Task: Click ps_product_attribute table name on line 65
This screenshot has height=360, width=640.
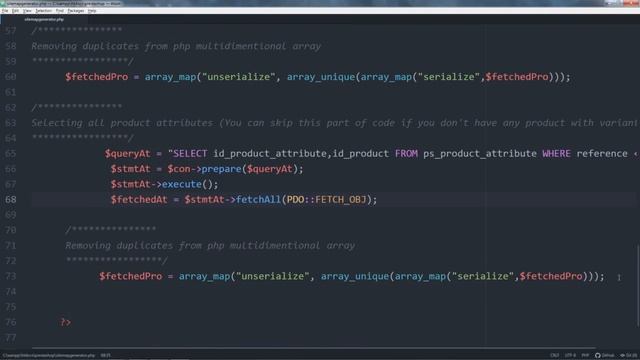Action: tap(480, 153)
